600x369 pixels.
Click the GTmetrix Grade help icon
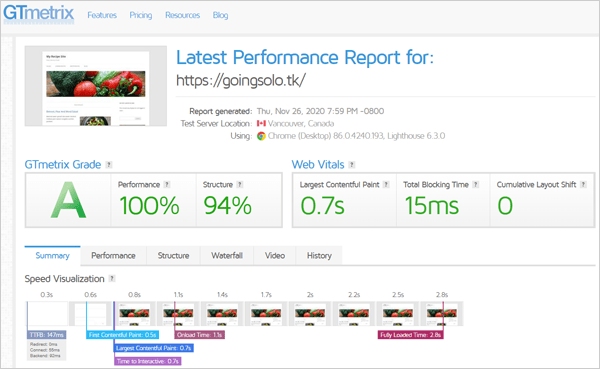pos(109,165)
